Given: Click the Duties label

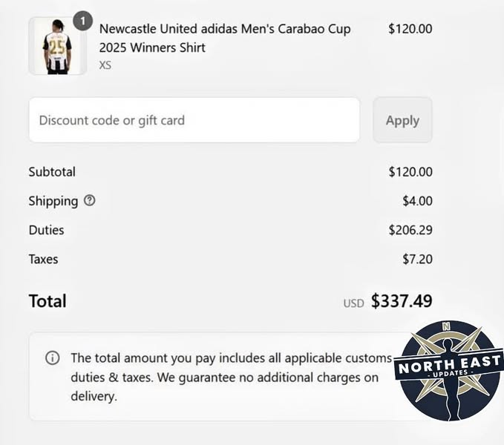Looking at the screenshot, I should (x=46, y=230).
